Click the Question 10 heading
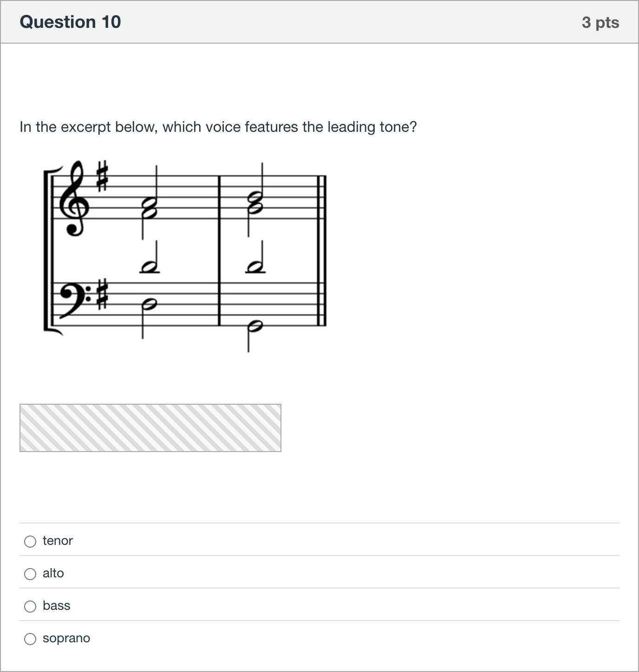Image resolution: width=639 pixels, height=672 pixels. point(70,22)
